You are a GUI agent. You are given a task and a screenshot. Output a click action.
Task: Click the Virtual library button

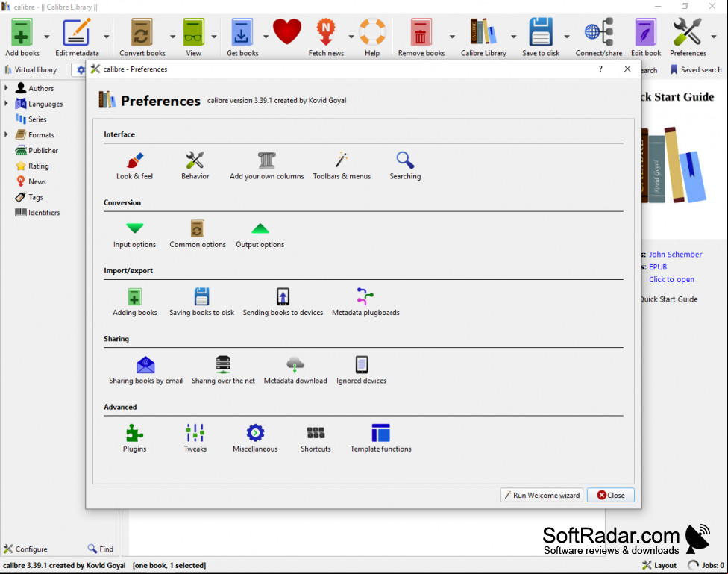pyautogui.click(x=31, y=69)
